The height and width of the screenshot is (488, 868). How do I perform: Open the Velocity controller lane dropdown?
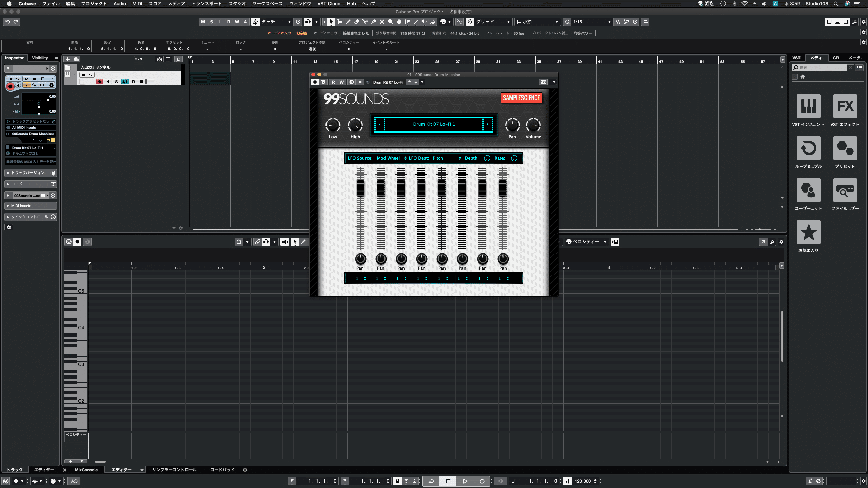click(x=586, y=242)
